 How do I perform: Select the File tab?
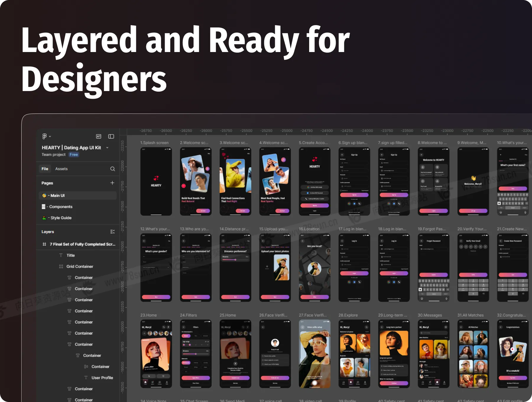point(45,169)
